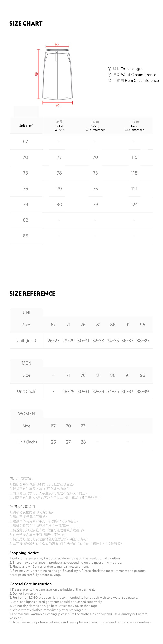Select the WOMEN section label
This screenshot has width=163, height=644.
[x=26, y=414]
